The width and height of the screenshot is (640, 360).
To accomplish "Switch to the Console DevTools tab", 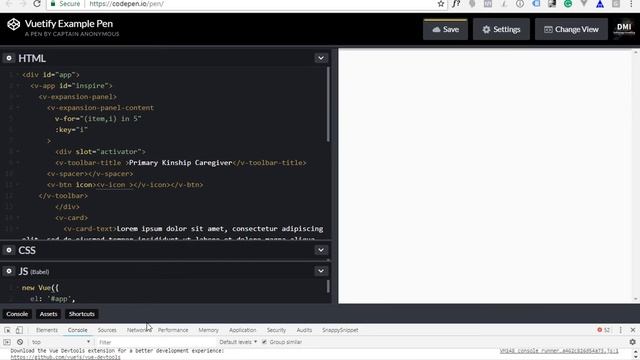I will click(78, 330).
